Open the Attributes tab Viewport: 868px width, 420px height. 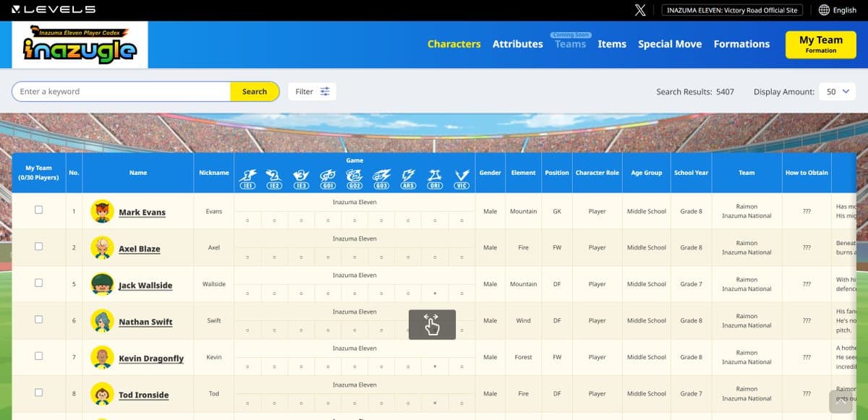[x=518, y=44]
